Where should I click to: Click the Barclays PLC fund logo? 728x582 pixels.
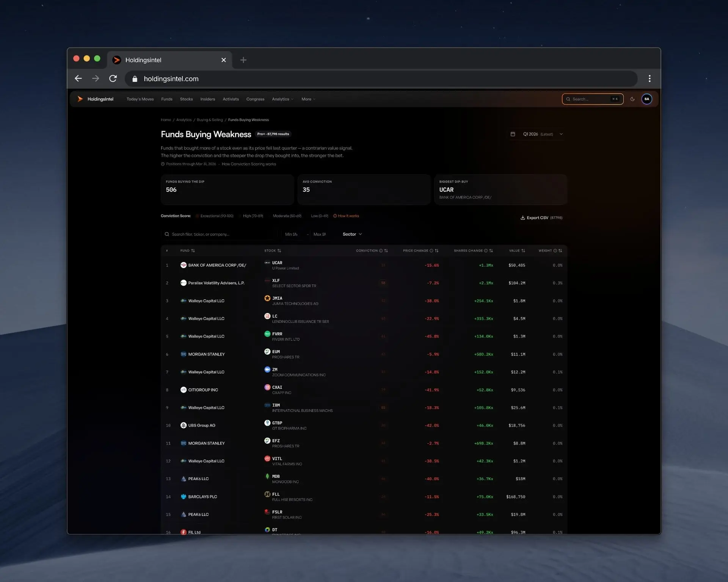[x=184, y=497]
